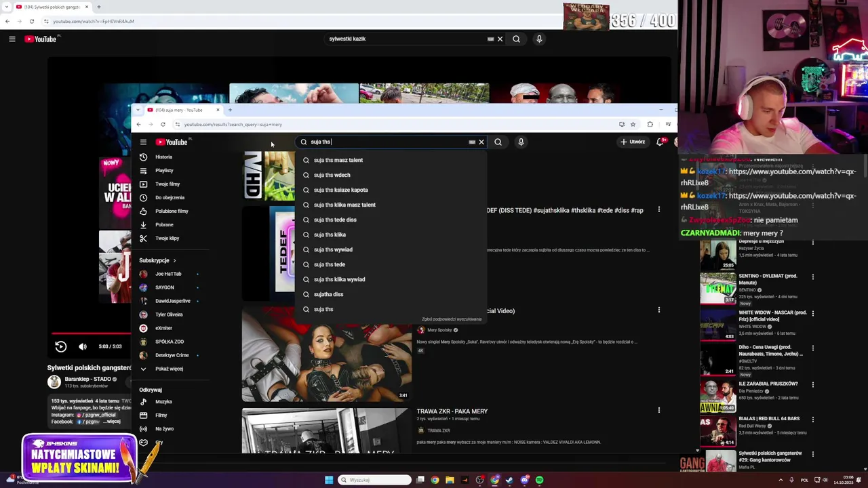Select suggestion 'suja ths tede'

coord(391,265)
